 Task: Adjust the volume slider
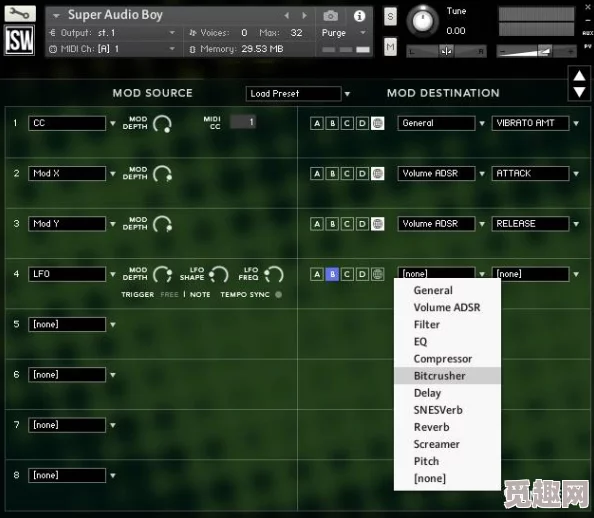point(537,51)
